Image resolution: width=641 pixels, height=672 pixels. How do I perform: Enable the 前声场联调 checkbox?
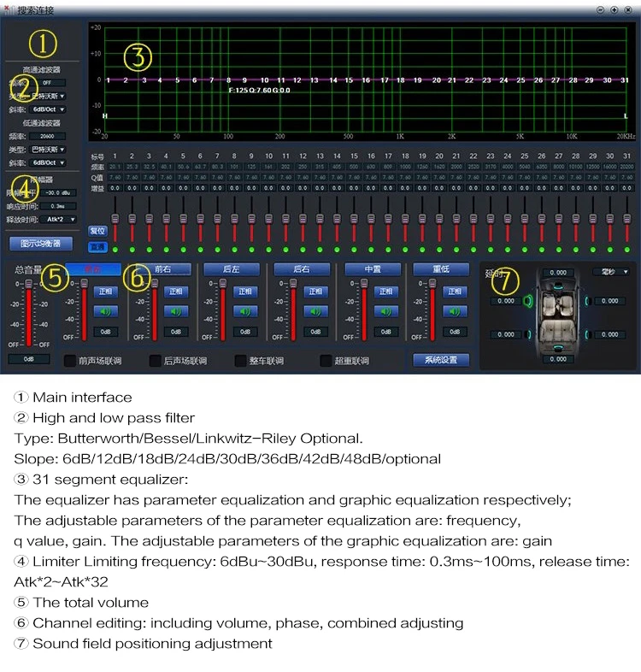click(70, 361)
